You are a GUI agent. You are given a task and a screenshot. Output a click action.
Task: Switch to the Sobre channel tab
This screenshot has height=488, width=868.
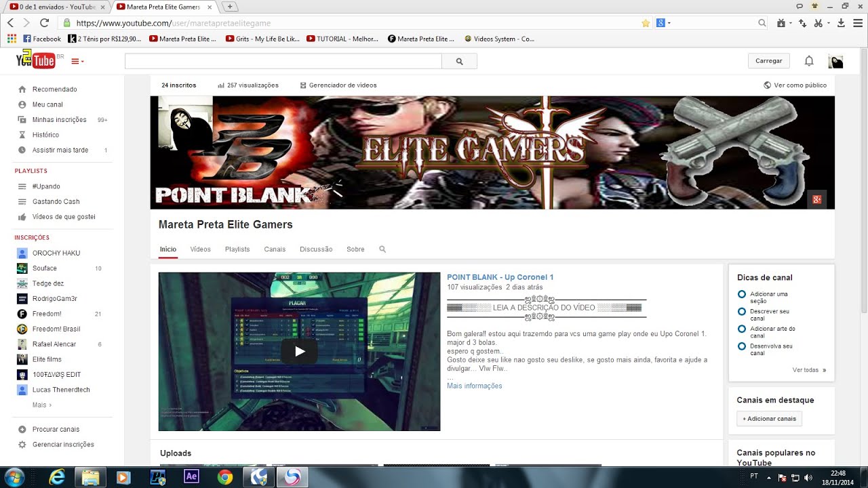pyautogui.click(x=355, y=249)
